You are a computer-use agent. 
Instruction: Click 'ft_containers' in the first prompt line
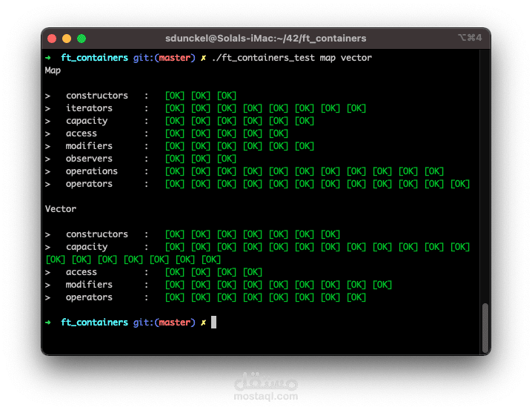[95, 58]
